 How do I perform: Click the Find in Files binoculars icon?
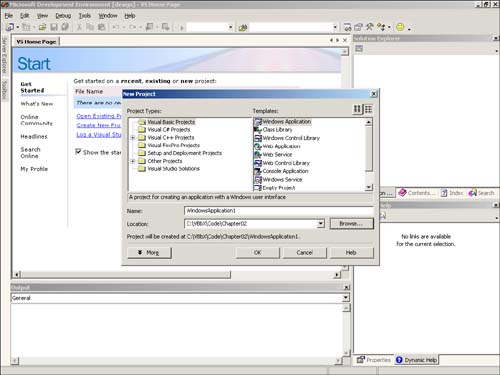click(x=243, y=27)
